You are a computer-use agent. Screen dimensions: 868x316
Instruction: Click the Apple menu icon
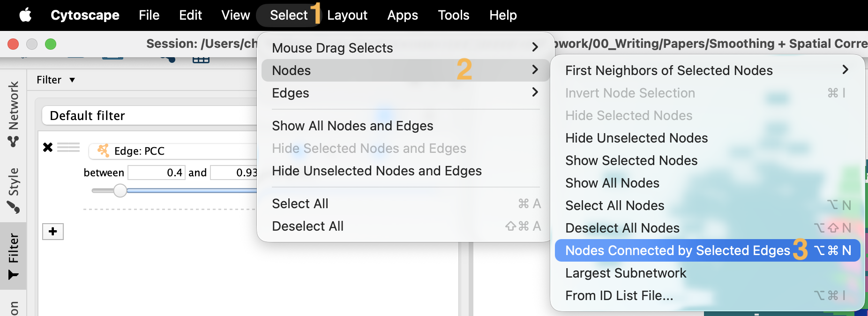25,15
